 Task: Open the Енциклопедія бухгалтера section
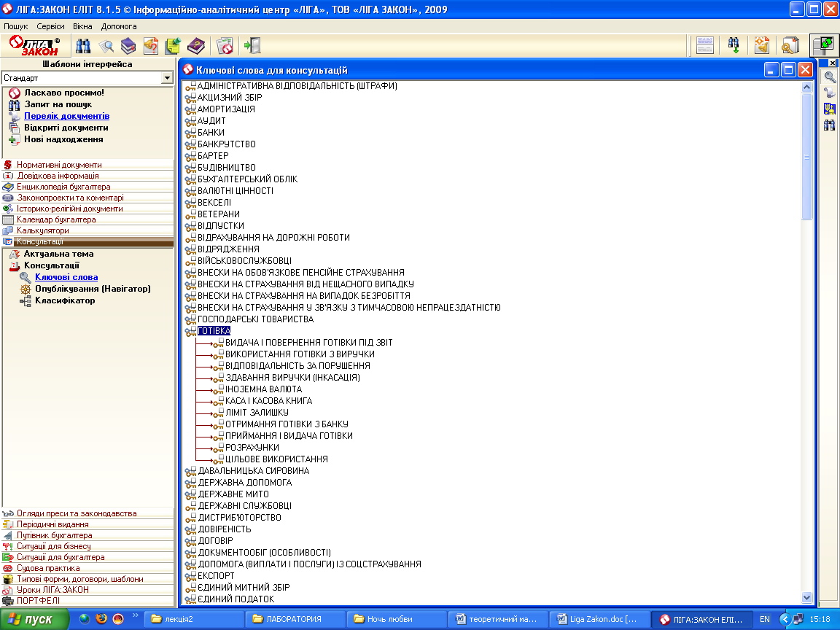coord(63,187)
